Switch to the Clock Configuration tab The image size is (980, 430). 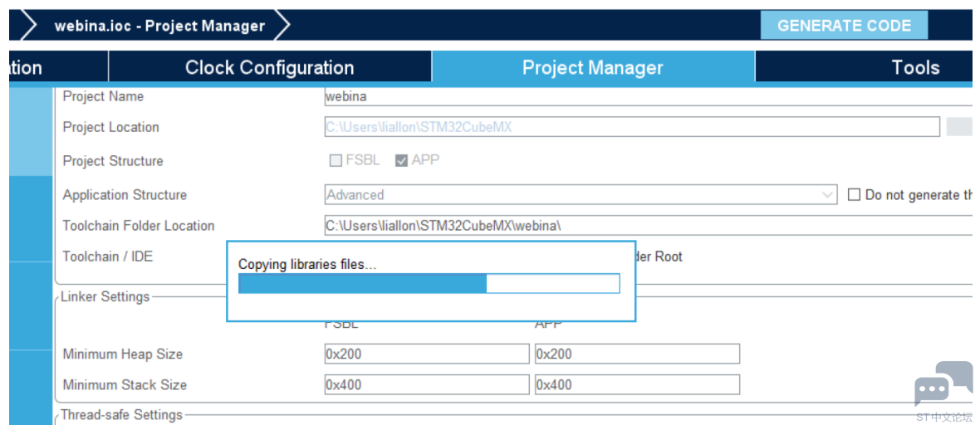(x=269, y=67)
